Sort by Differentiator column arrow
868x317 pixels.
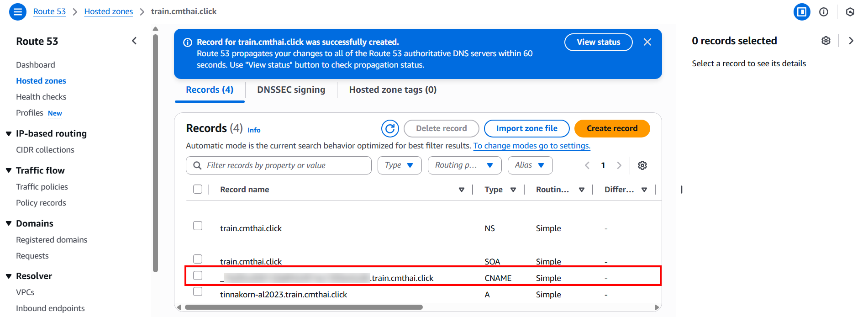(644, 190)
